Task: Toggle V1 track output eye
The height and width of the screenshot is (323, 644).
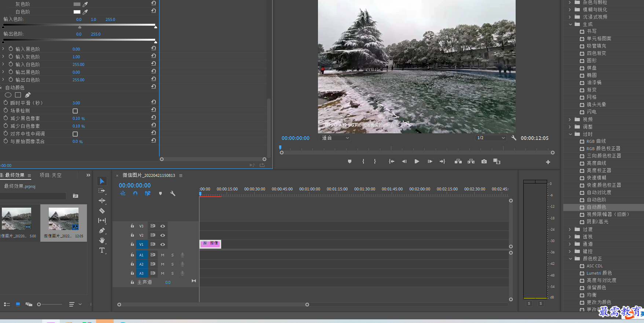Action: (162, 244)
